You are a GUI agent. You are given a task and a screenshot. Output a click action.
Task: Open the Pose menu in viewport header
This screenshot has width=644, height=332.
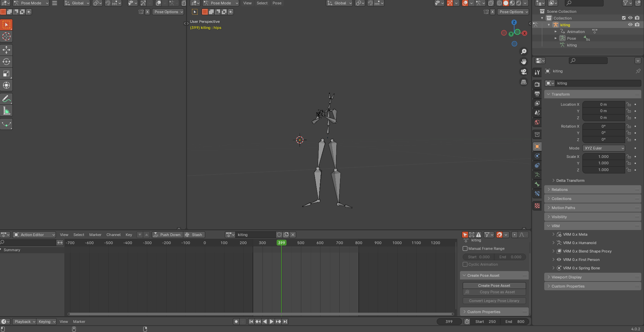tap(277, 3)
